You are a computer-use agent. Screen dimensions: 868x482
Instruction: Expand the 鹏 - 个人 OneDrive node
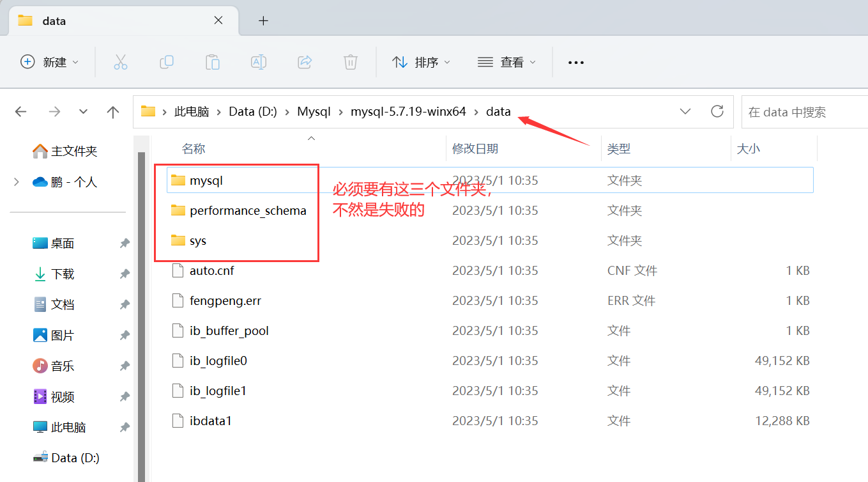pyautogui.click(x=16, y=182)
